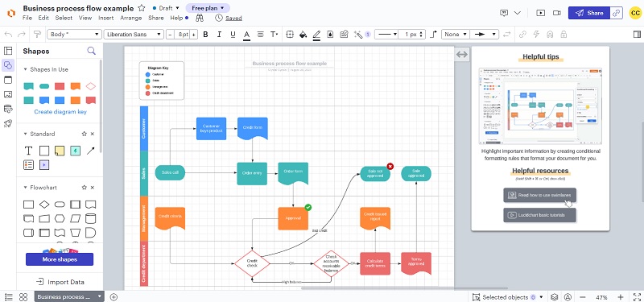Select the Text shape T
This screenshot has width=644, height=302.
pos(28,151)
